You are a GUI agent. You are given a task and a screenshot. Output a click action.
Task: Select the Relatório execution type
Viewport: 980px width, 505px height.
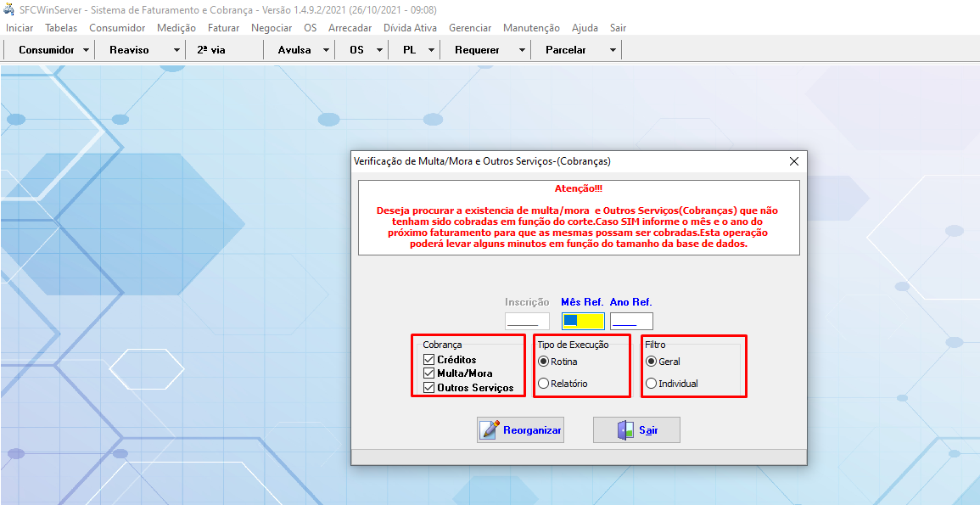point(543,384)
